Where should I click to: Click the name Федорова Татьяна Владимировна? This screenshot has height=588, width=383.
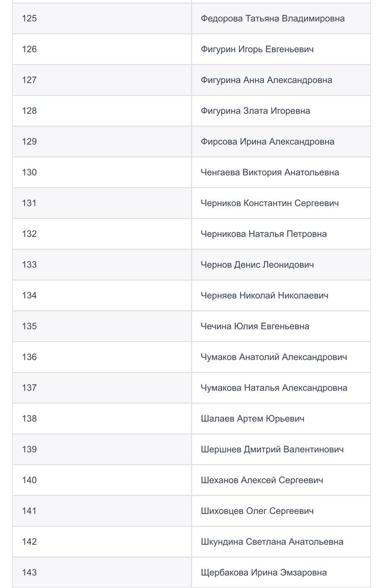272,19
